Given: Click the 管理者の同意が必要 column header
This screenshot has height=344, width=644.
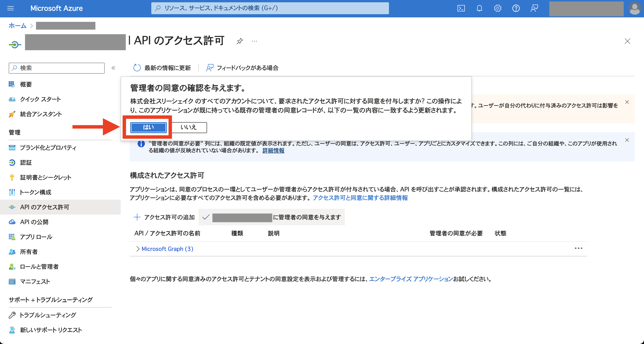Looking at the screenshot, I should click(x=456, y=234).
